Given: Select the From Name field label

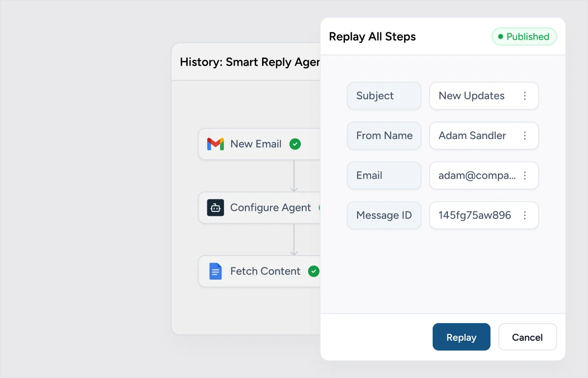Looking at the screenshot, I should 384,136.
